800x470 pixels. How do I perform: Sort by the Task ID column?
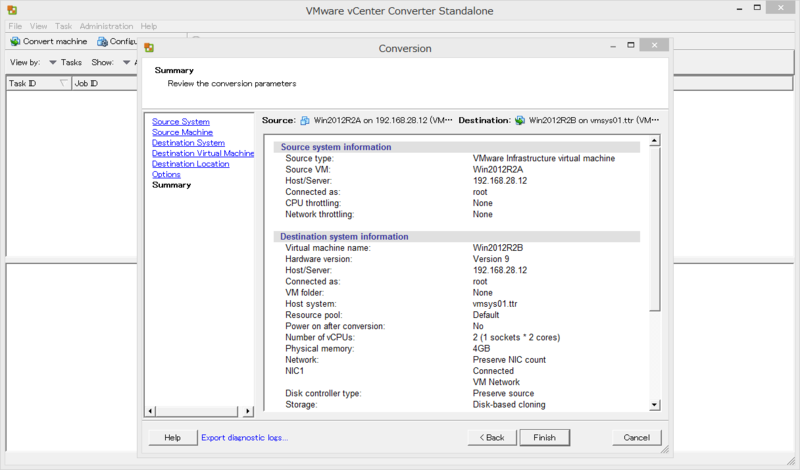tap(39, 83)
